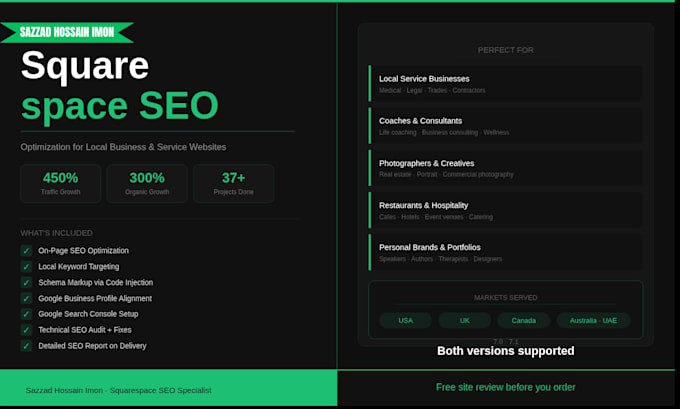Click the Detailed SEO Report on Delivery text
Viewport: 680px width, 409px height.
pos(92,346)
